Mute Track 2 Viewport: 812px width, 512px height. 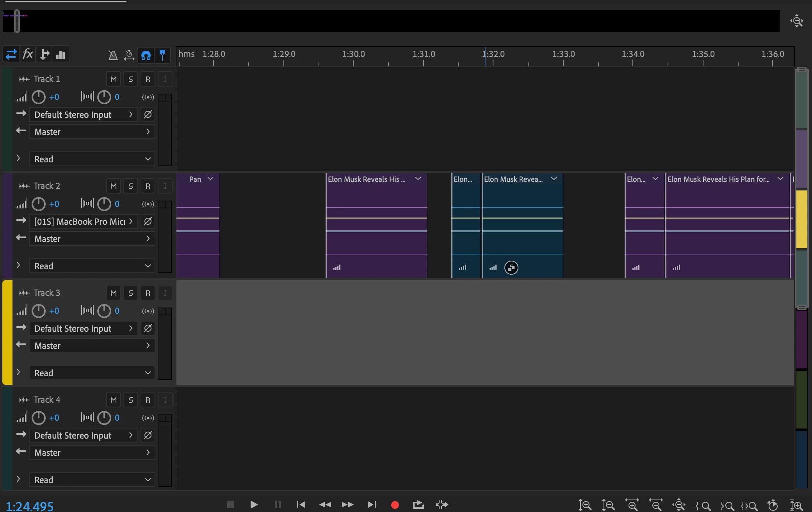pyautogui.click(x=113, y=186)
